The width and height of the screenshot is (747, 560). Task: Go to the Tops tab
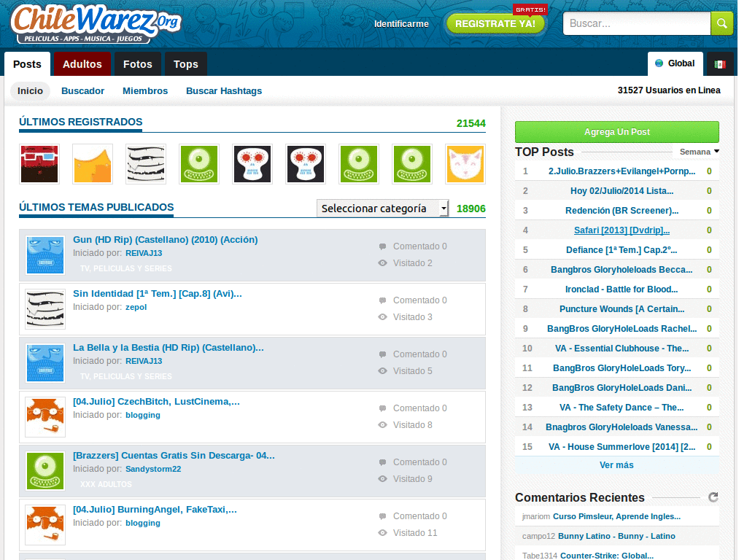pos(186,64)
